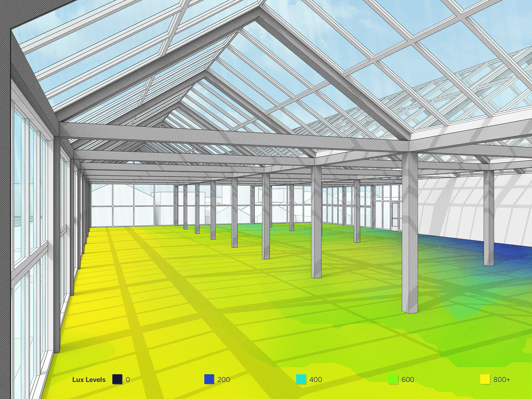Select the '400' legend value label
The height and width of the screenshot is (399, 532).
[316, 380]
